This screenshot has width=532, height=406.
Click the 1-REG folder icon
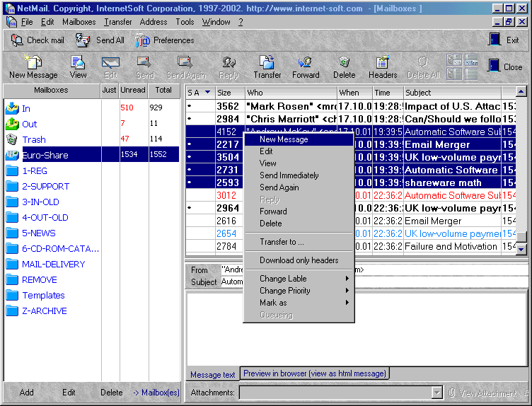pyautogui.click(x=12, y=170)
